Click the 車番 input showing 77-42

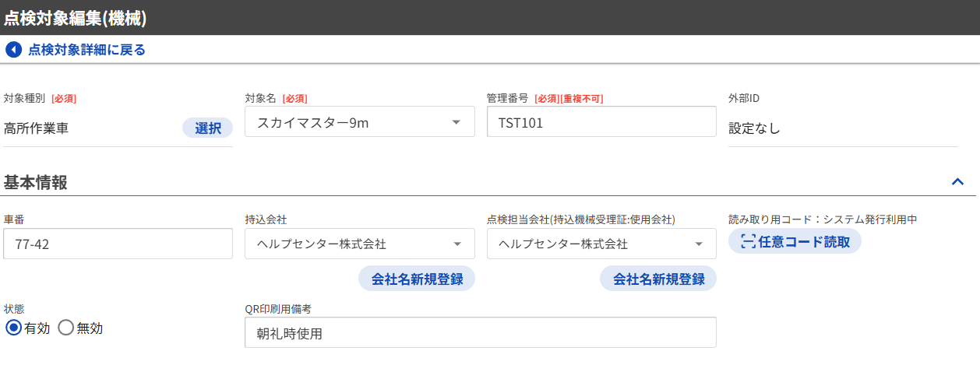118,244
